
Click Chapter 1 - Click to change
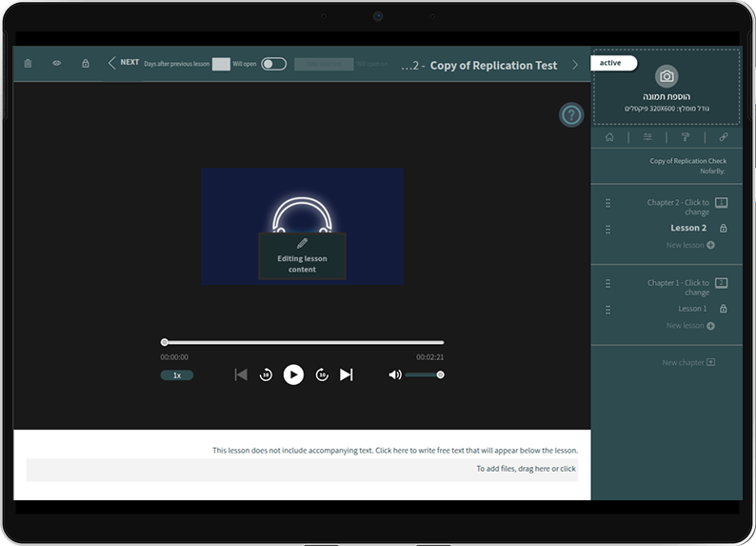pyautogui.click(x=678, y=288)
